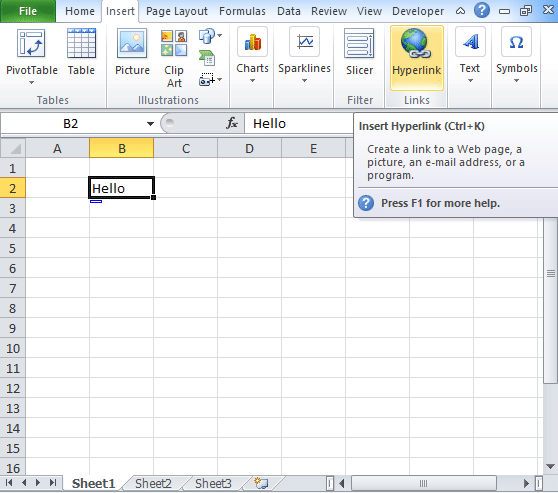Expand the Sparklines dropdown arrow
The image size is (558, 493).
click(304, 80)
